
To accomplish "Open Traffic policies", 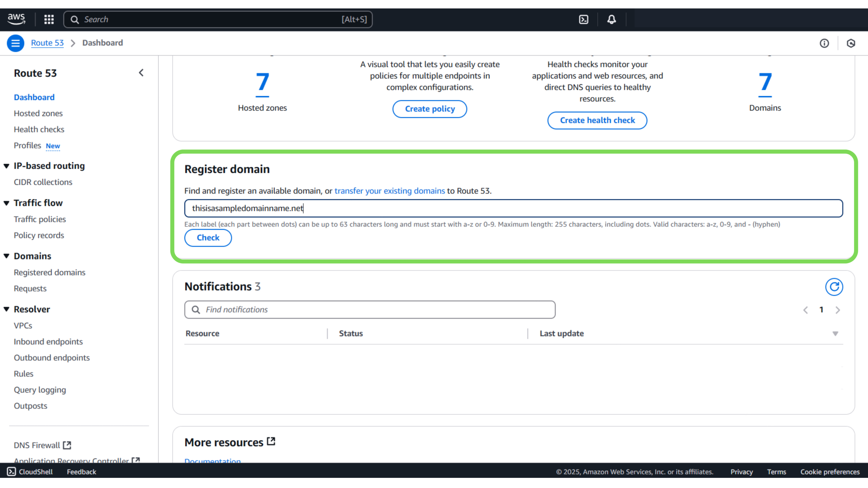I will [x=40, y=219].
